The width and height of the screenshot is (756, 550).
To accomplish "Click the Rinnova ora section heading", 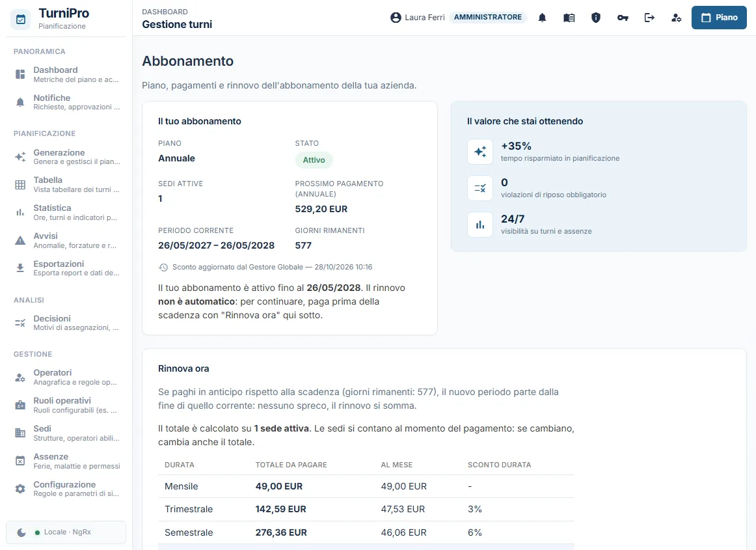I will (x=183, y=368).
